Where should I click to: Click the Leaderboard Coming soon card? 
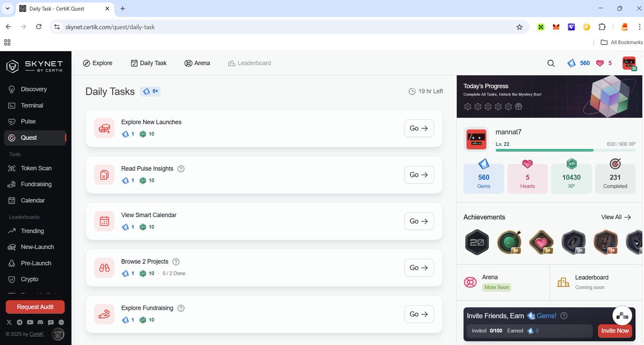(597, 282)
